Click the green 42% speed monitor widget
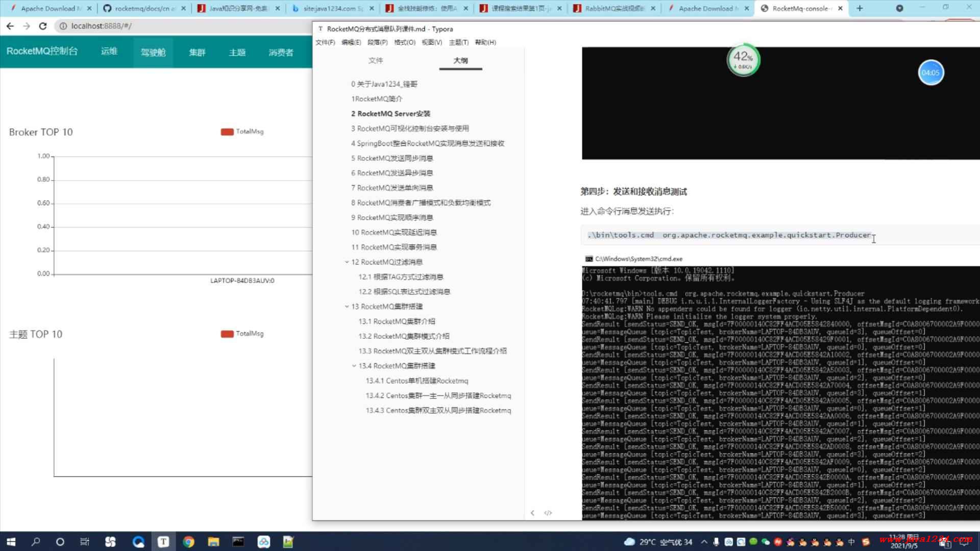 click(x=743, y=60)
